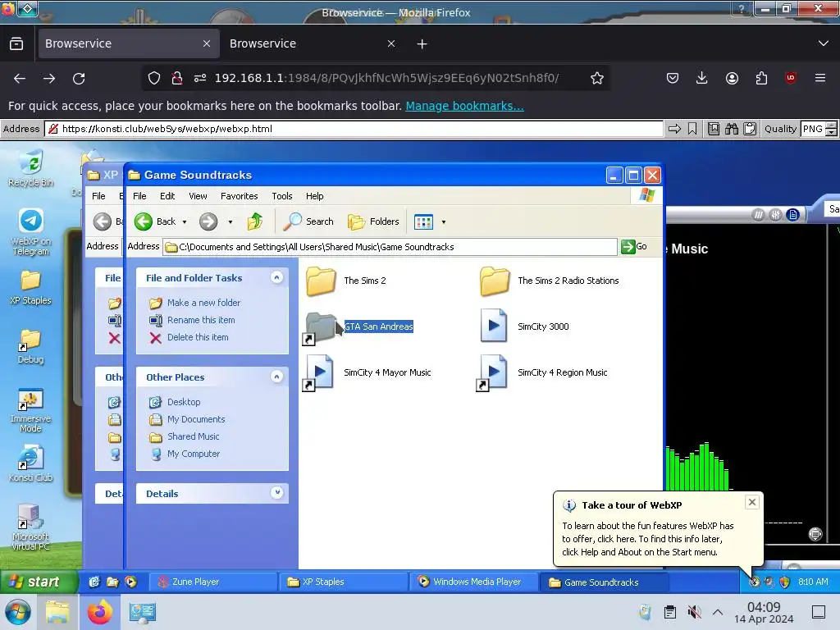
Task: Switch to Windows Media Player taskbar button
Action: coord(475,582)
